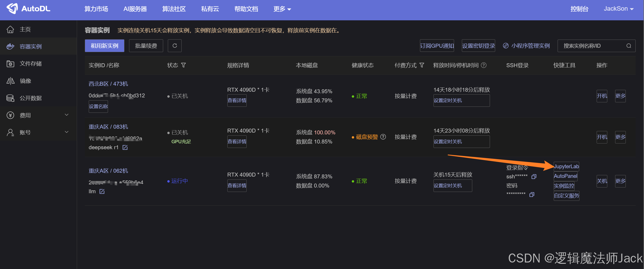Open help icon beside 释放时间/停机时间
The width and height of the screenshot is (644, 269).
(484, 65)
